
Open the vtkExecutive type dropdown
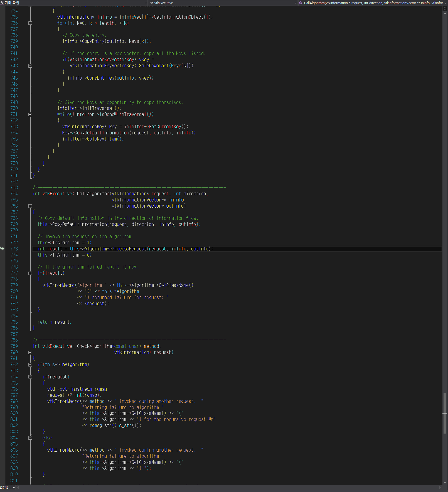click(x=296, y=3)
